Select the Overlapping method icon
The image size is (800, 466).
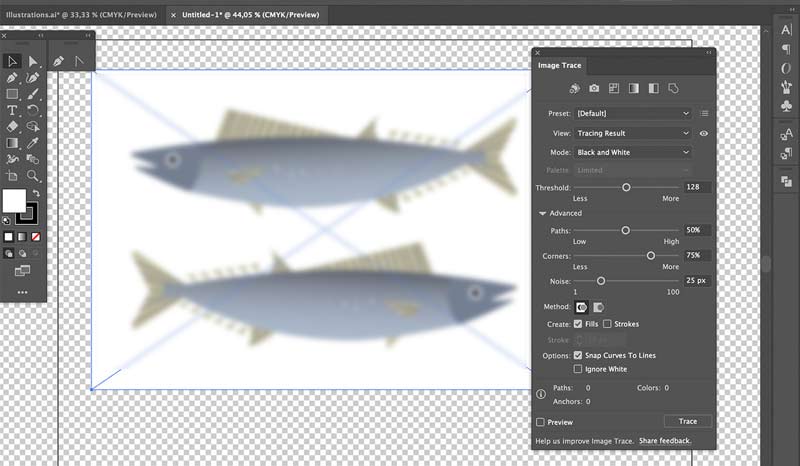(x=599, y=307)
